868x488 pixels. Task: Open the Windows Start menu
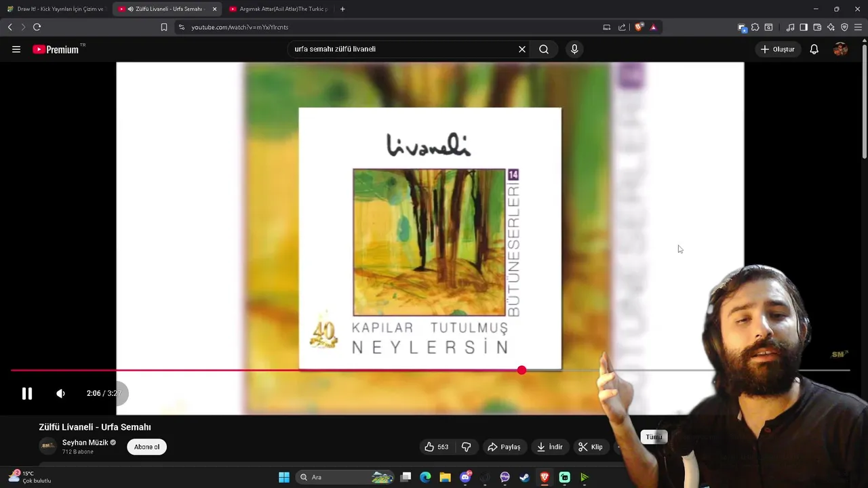pyautogui.click(x=284, y=477)
